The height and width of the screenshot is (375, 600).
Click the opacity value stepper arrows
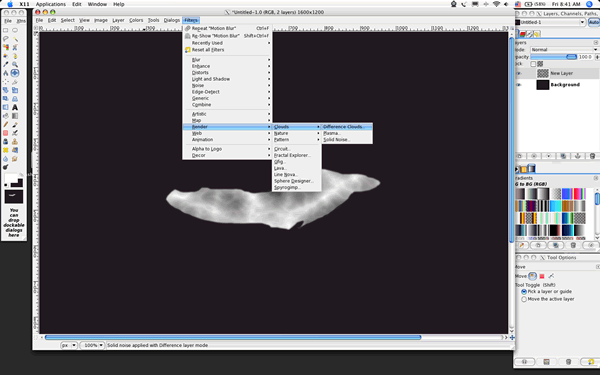(597, 57)
